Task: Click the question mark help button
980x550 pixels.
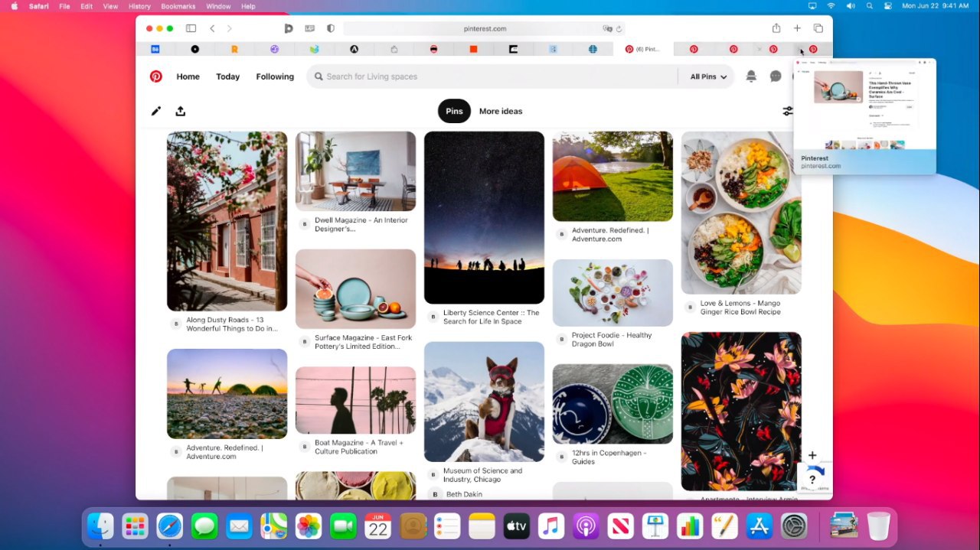Action: [812, 480]
